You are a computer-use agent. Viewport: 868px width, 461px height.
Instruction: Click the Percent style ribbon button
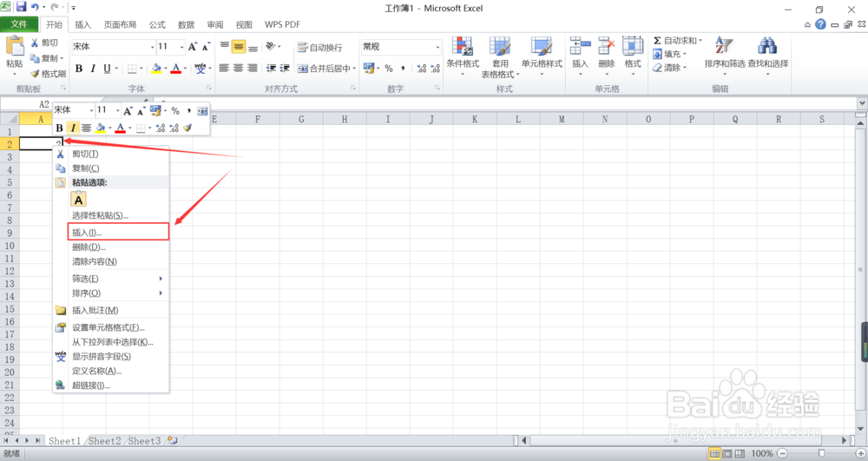(x=389, y=69)
